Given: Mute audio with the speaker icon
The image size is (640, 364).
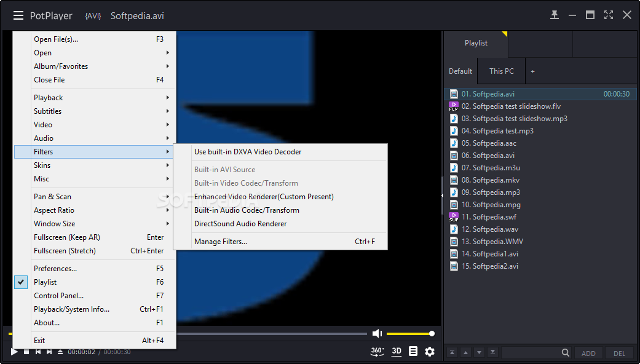Looking at the screenshot, I should (377, 334).
